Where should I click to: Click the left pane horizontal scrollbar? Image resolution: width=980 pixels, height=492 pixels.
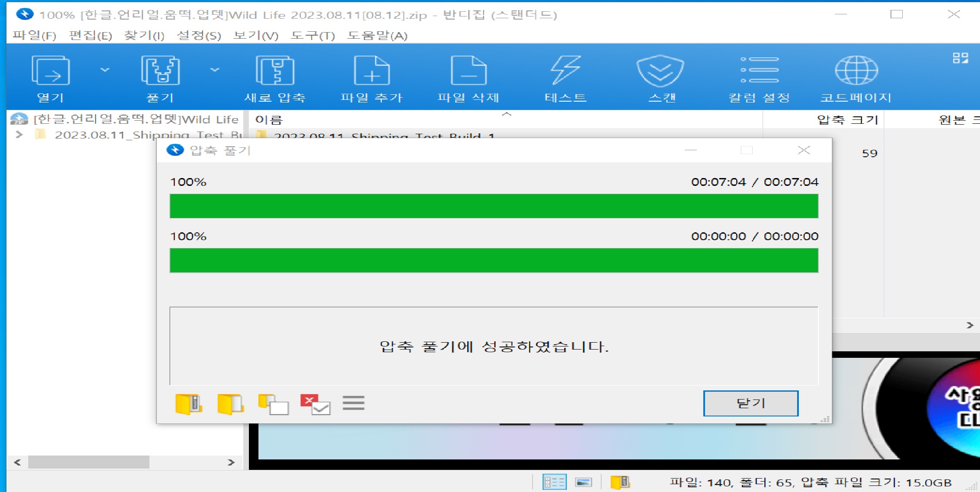[x=89, y=462]
